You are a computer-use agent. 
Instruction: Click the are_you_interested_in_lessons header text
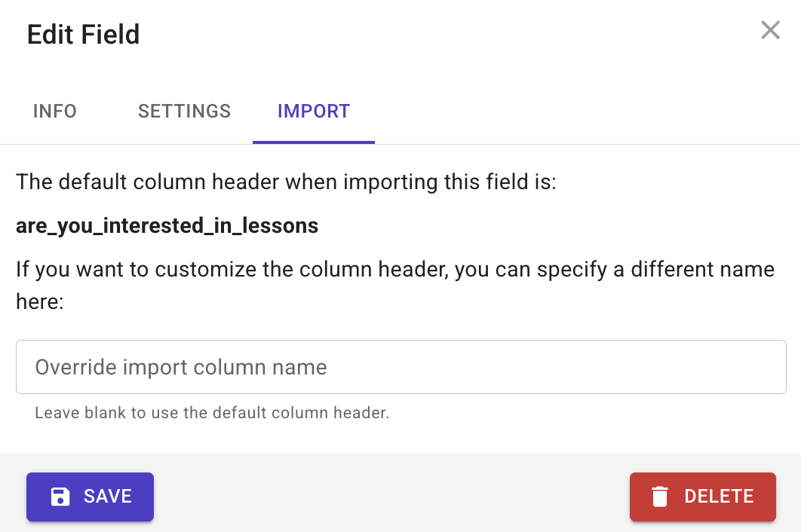point(167,225)
